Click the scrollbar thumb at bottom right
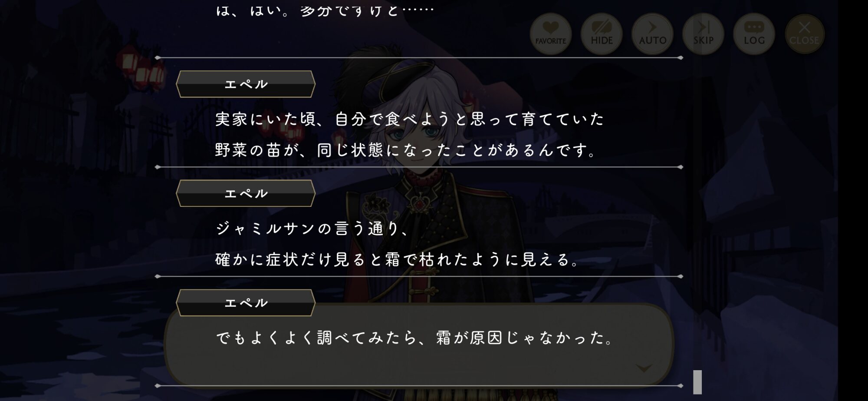868x401 pixels. point(697,382)
